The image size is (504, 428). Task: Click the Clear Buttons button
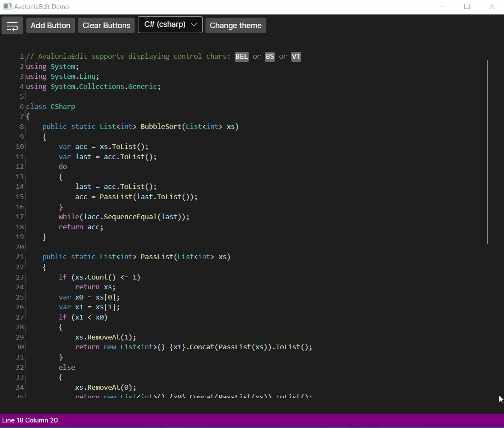pos(106,26)
